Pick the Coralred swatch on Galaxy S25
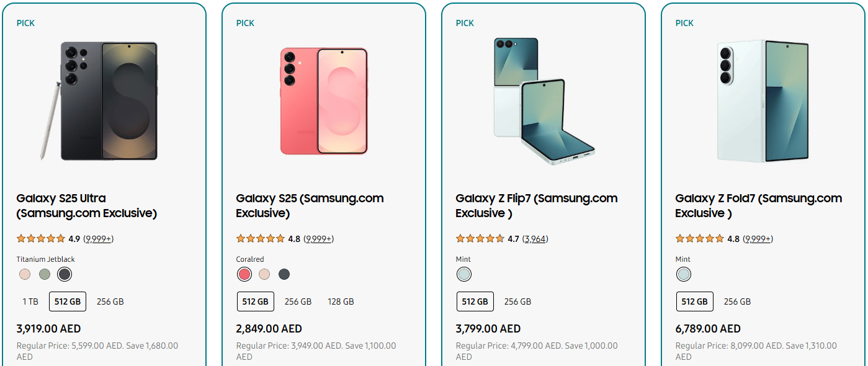This screenshot has height=366, width=868. point(244,274)
